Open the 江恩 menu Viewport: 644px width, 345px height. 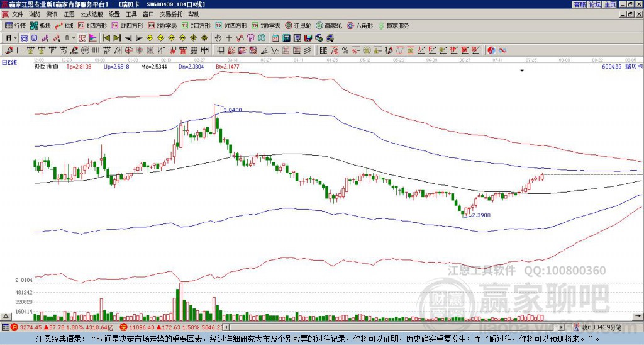click(69, 14)
